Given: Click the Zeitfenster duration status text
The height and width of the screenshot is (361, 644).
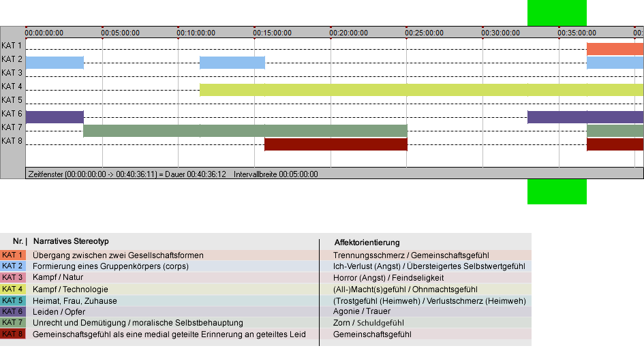Looking at the screenshot, I should (x=127, y=174).
